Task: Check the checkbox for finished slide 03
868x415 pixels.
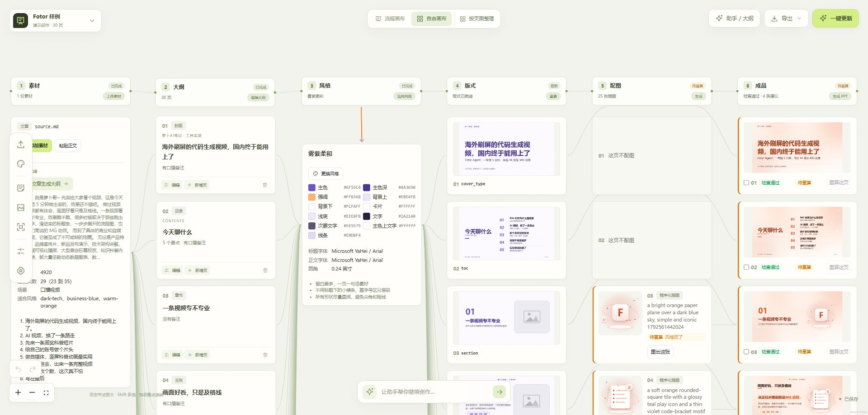Action: click(x=746, y=351)
